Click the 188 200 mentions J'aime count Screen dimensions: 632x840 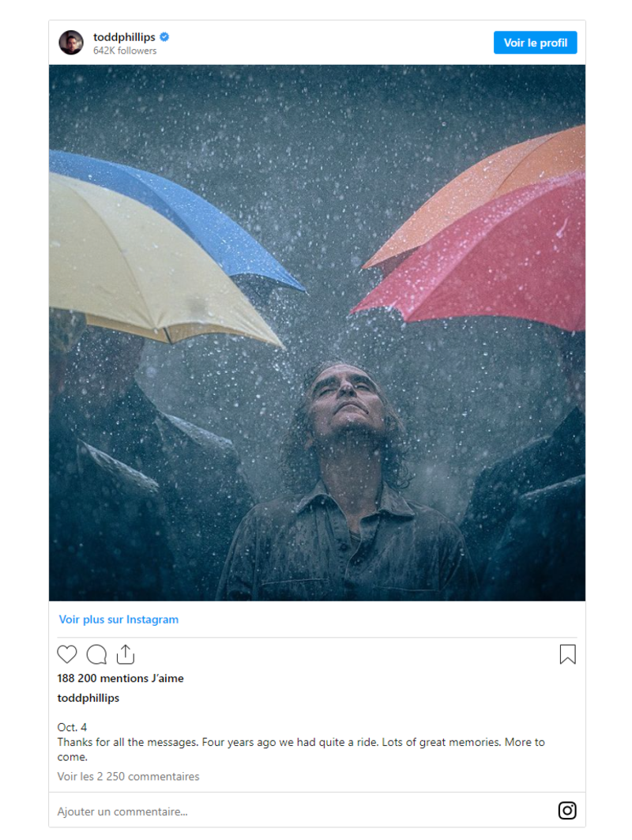coord(121,678)
